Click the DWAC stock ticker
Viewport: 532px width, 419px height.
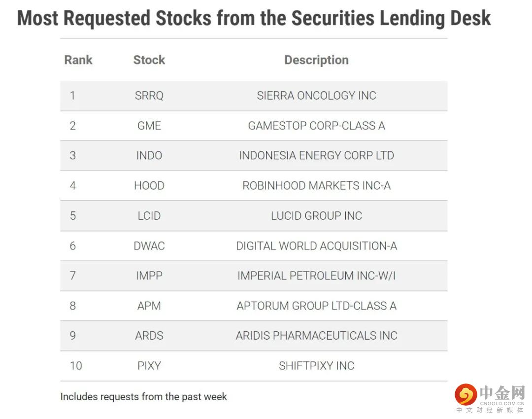point(149,246)
